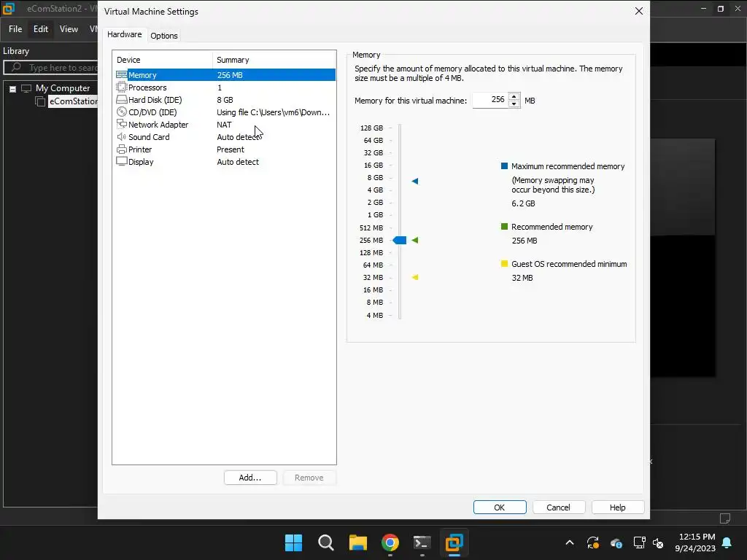The height and width of the screenshot is (560, 747).
Task: Open Terminal from taskbar
Action: 422,542
